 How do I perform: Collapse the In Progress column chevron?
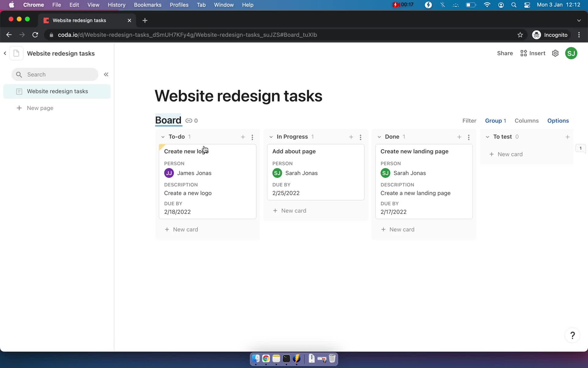point(271,137)
